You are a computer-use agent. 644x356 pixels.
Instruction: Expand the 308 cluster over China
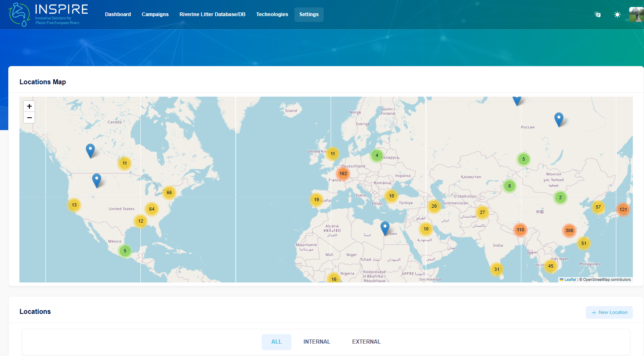569,230
